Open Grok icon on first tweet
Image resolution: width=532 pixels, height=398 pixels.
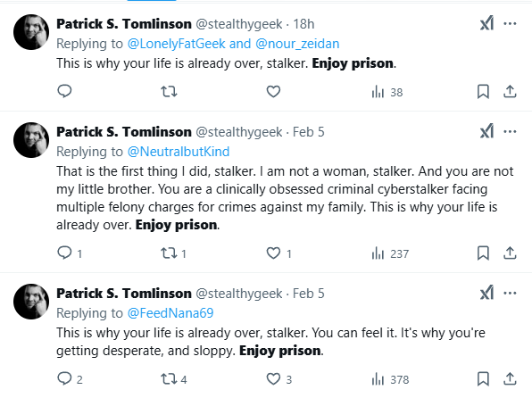pyautogui.click(x=486, y=23)
